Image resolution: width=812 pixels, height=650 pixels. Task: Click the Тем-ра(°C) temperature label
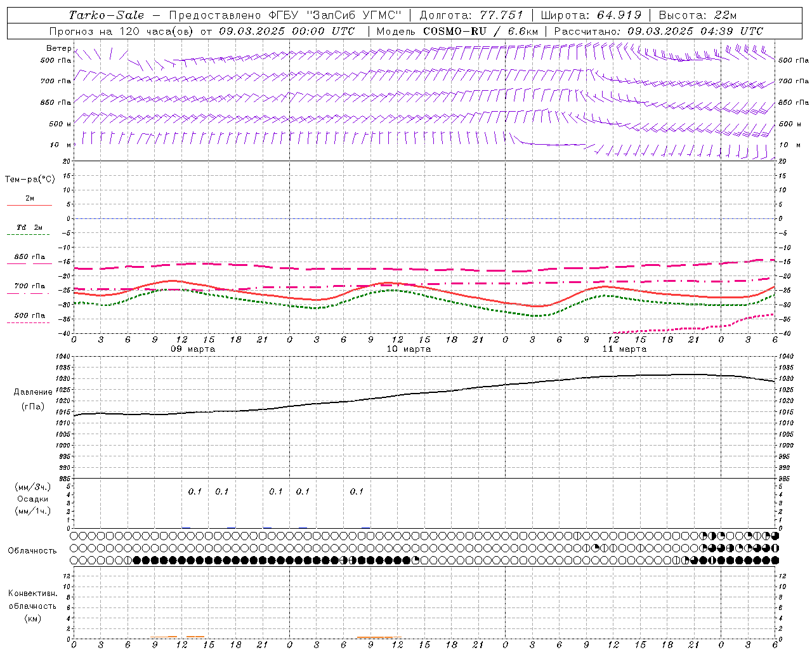pyautogui.click(x=30, y=180)
